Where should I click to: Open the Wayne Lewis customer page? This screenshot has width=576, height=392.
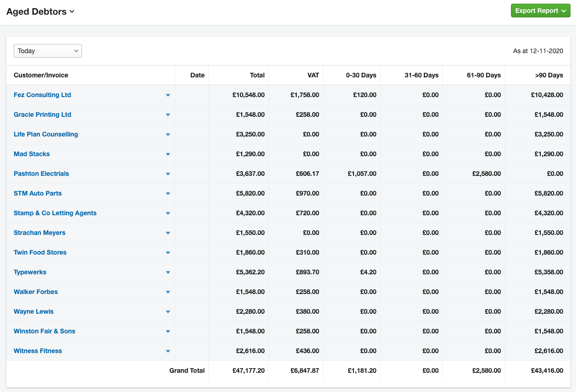pos(33,311)
